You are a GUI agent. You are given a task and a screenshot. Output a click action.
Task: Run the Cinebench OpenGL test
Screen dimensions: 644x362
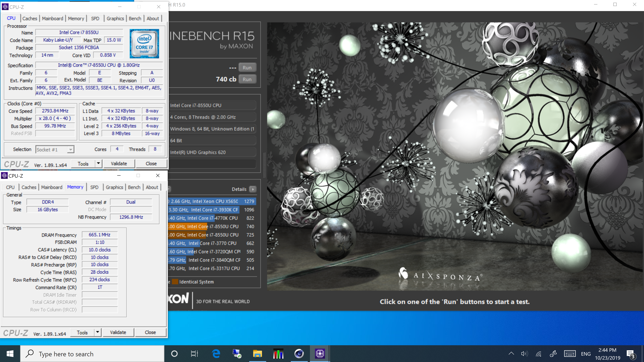point(247,68)
